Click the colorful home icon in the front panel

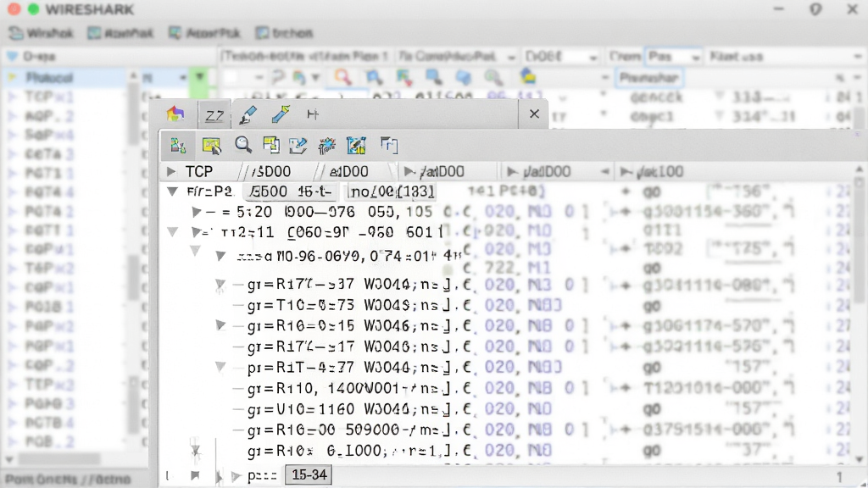point(175,114)
